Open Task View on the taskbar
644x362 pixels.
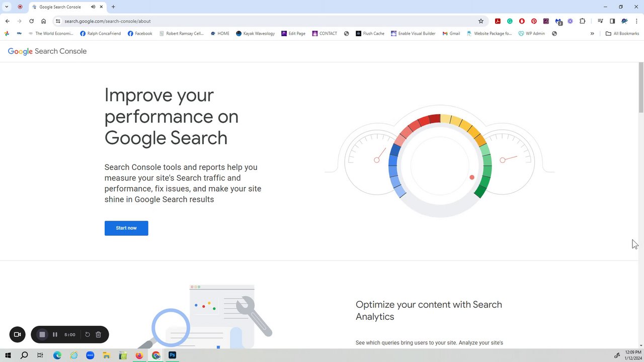click(x=40, y=355)
